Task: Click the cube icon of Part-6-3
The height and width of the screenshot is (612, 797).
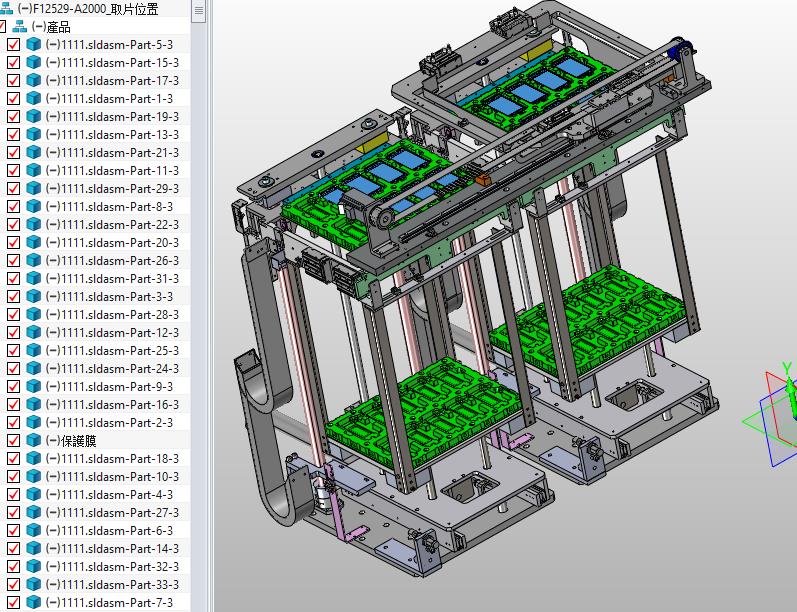Action: point(34,531)
